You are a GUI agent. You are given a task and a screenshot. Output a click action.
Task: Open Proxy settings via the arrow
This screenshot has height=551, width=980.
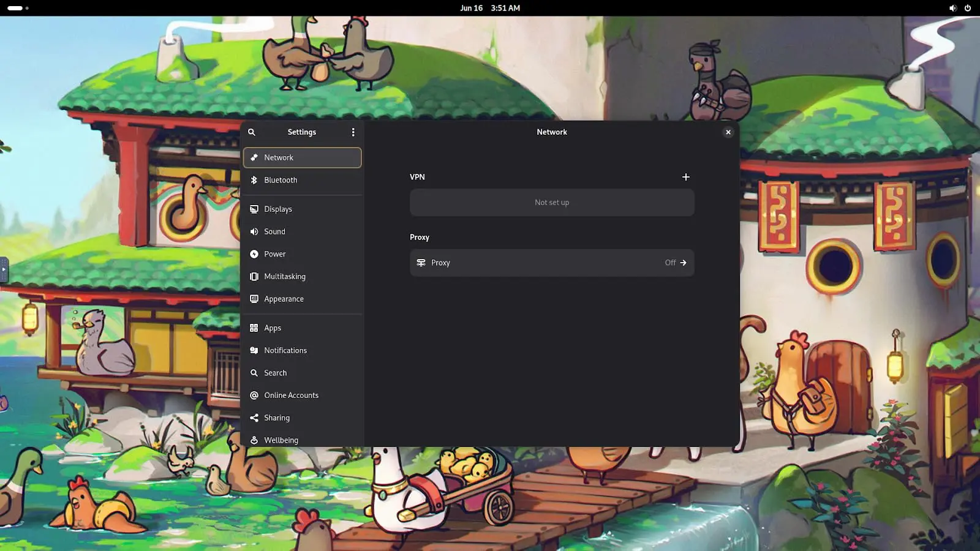pyautogui.click(x=684, y=263)
